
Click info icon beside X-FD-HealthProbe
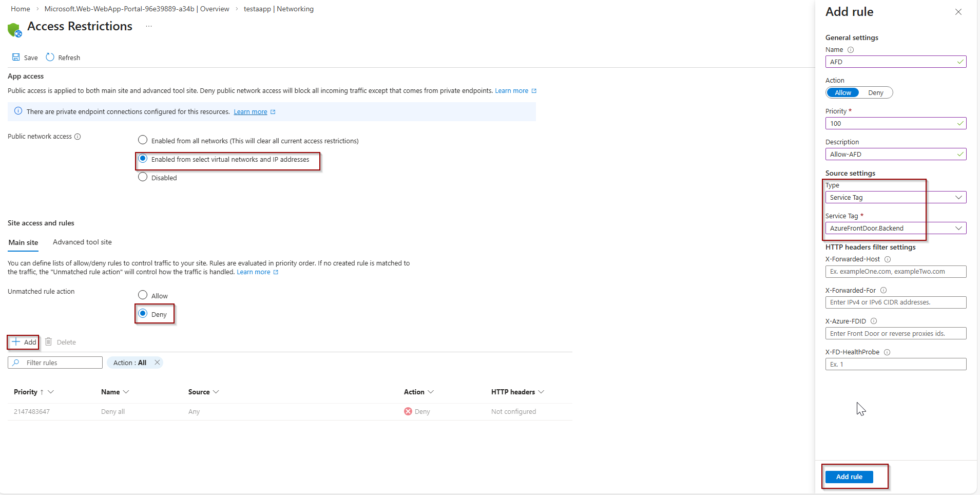[887, 352]
